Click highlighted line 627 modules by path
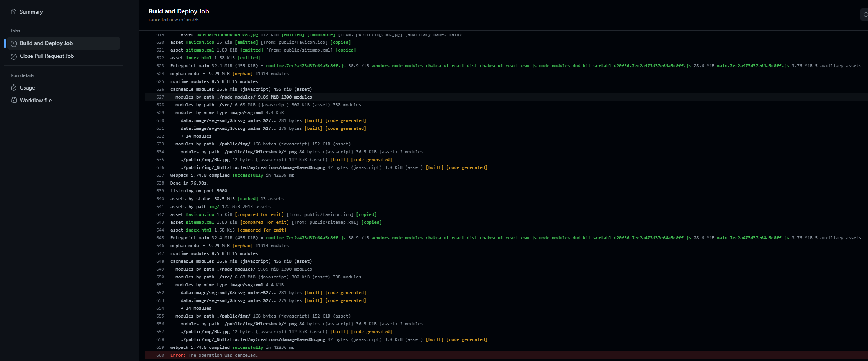The height and width of the screenshot is (361, 868). (160, 97)
